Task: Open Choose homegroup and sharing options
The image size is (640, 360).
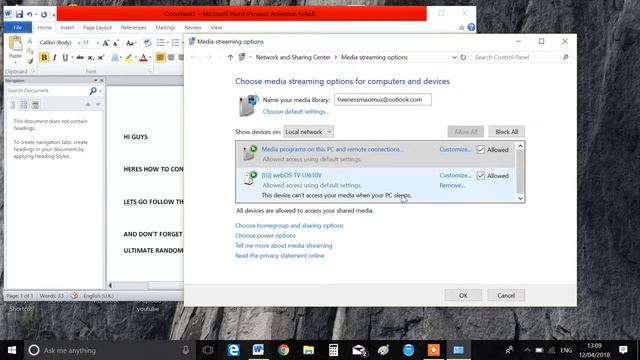Action: (x=289, y=226)
